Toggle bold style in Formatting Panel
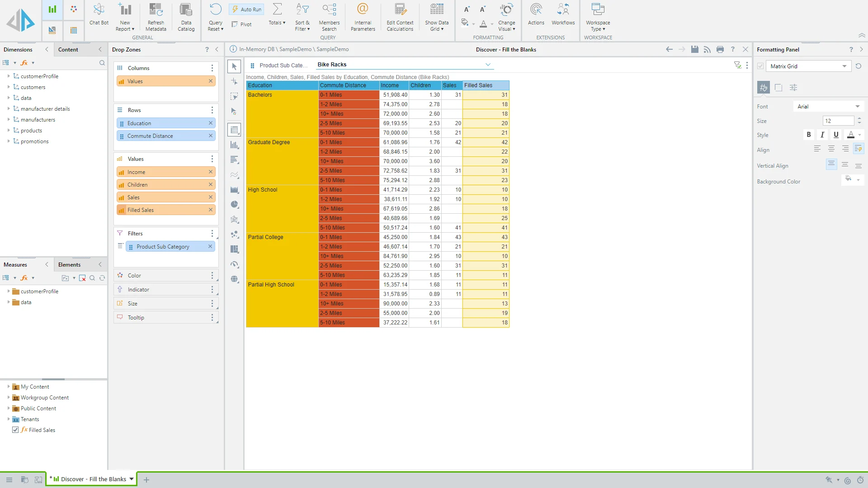This screenshot has height=488, width=868. (x=809, y=135)
